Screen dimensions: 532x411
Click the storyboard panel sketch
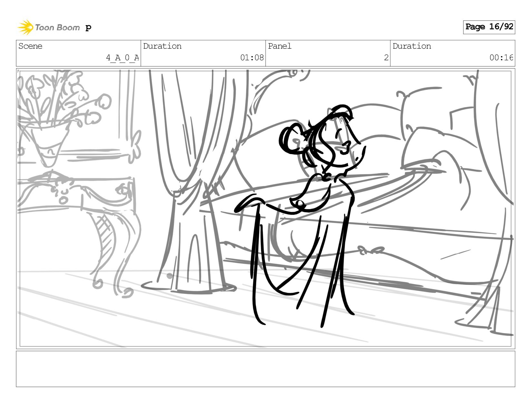[x=265, y=209]
